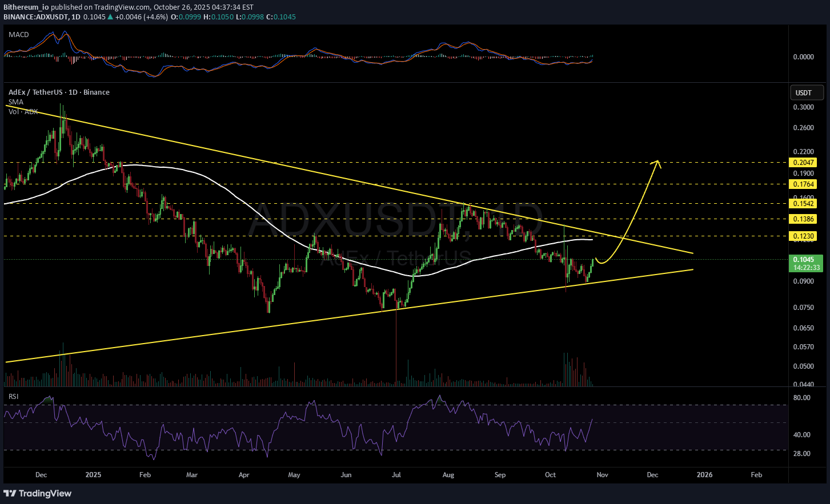This screenshot has height=504, width=830.
Task: Click the Vol · ADX indicator label
Action: click(x=23, y=112)
